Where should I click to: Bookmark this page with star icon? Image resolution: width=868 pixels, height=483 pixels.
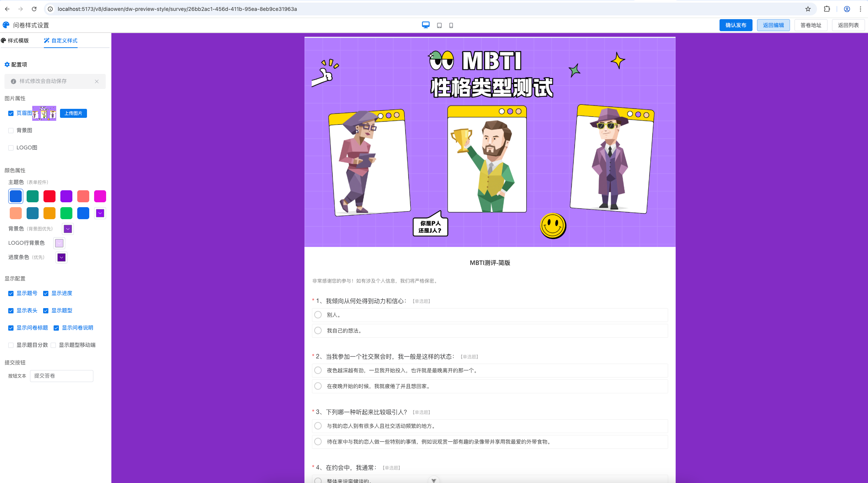(808, 9)
